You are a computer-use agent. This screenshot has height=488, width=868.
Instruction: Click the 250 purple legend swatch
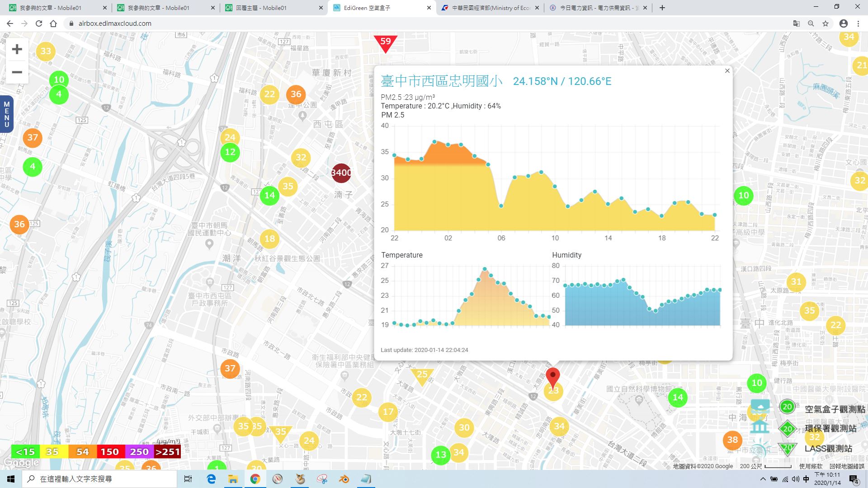click(x=139, y=452)
